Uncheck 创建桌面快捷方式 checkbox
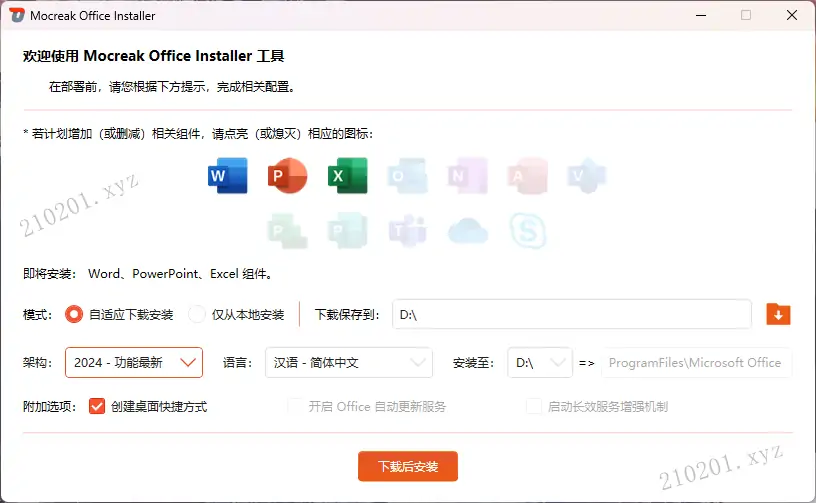This screenshot has width=816, height=503. 97,406
